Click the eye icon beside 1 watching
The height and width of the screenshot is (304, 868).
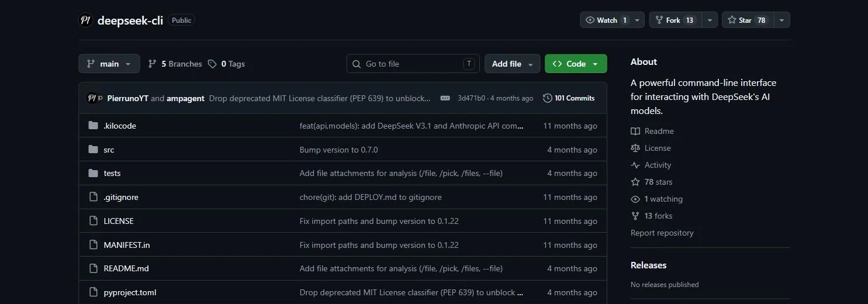click(x=635, y=199)
